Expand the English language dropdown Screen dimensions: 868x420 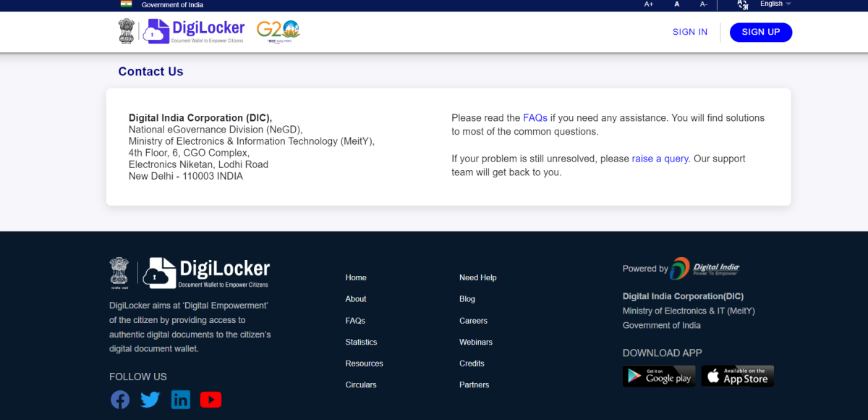coord(773,4)
